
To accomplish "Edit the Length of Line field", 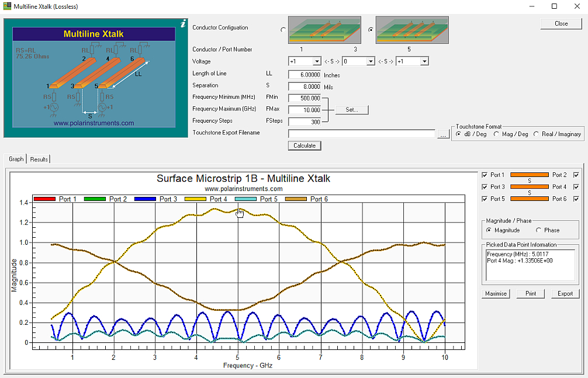I will (x=305, y=75).
